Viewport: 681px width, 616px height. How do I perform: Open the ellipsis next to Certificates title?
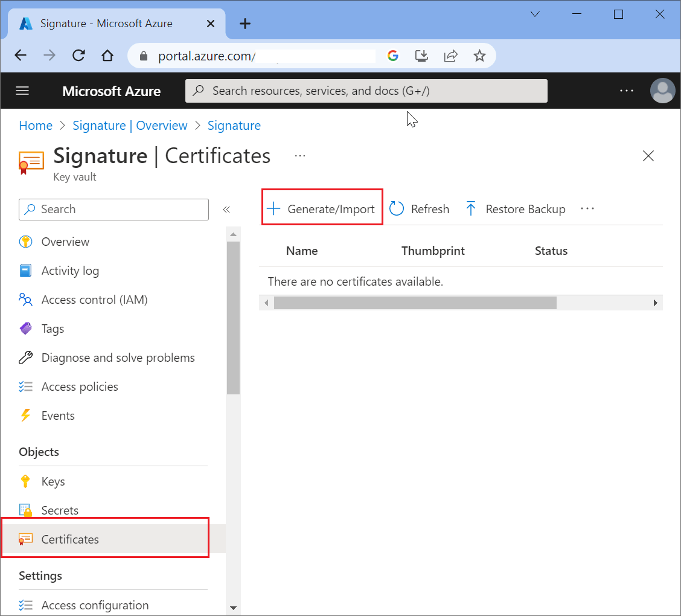(300, 156)
